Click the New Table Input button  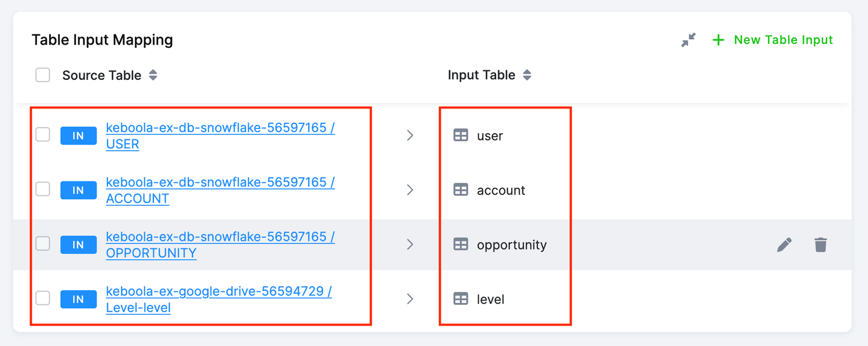(x=773, y=40)
